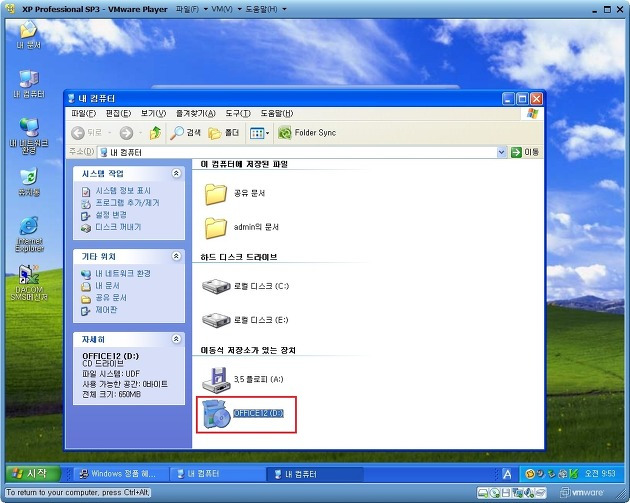This screenshot has height=503, width=630.
Task: Click the 뒤로 back button in Explorer
Action: (87, 133)
